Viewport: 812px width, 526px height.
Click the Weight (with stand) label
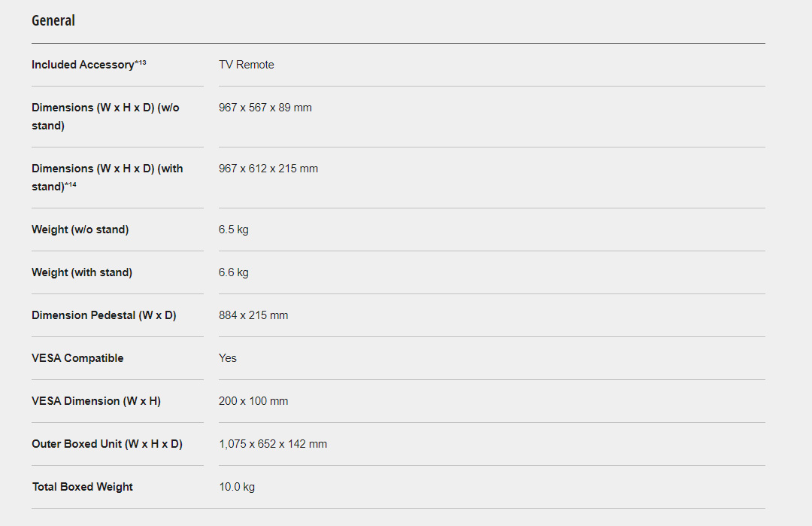[82, 272]
